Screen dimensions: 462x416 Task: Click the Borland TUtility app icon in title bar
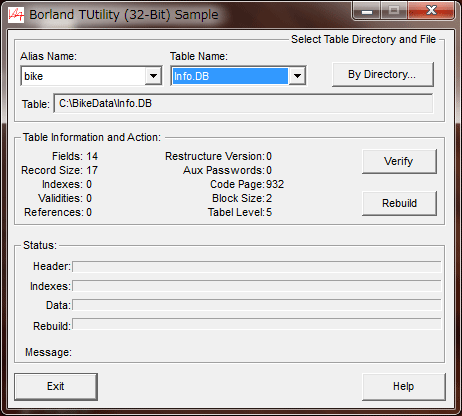pyautogui.click(x=16, y=15)
